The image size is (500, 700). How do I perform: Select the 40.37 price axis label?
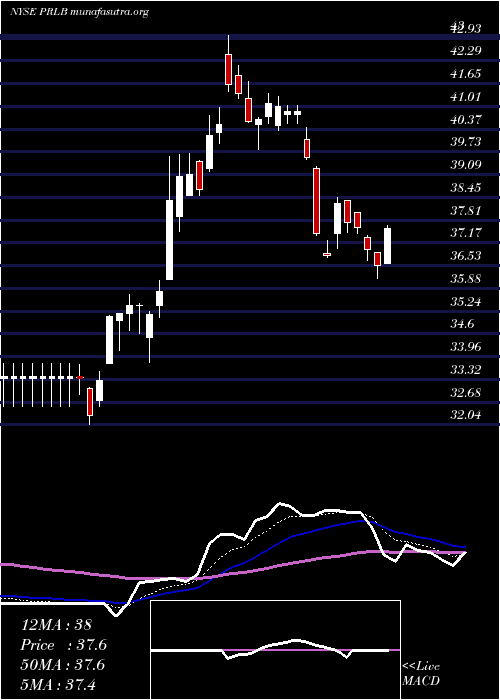(466, 119)
